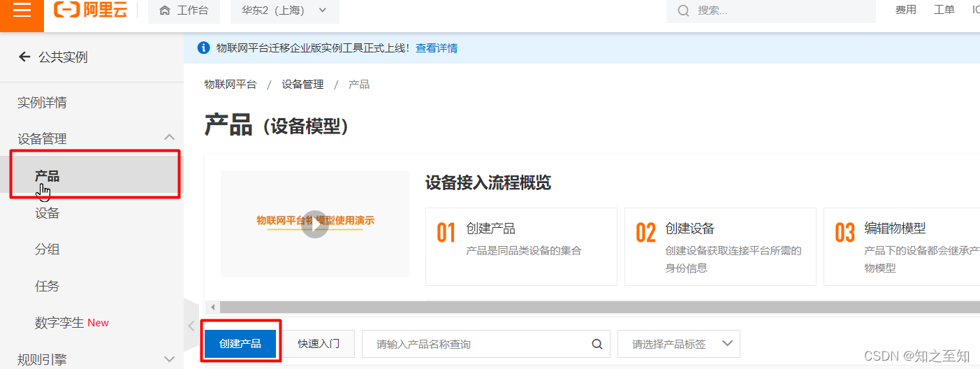Click the 查看详情 link in the banner

tap(437, 48)
